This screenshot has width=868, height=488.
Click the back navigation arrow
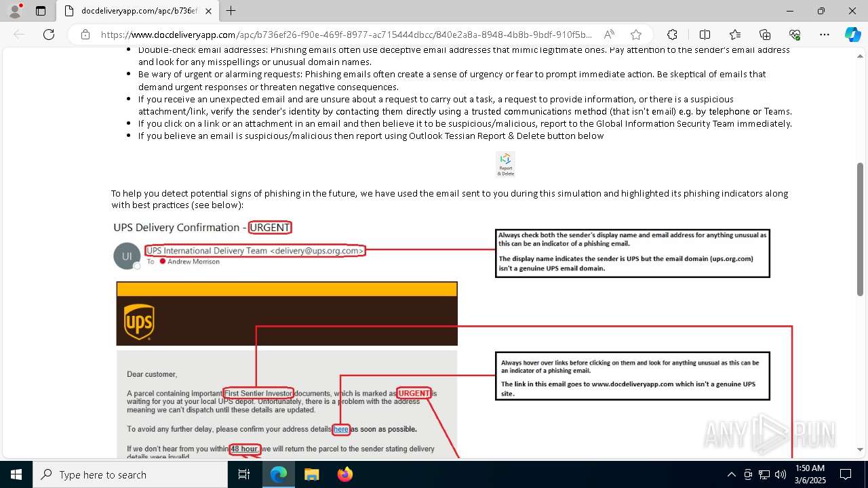[x=19, y=35]
